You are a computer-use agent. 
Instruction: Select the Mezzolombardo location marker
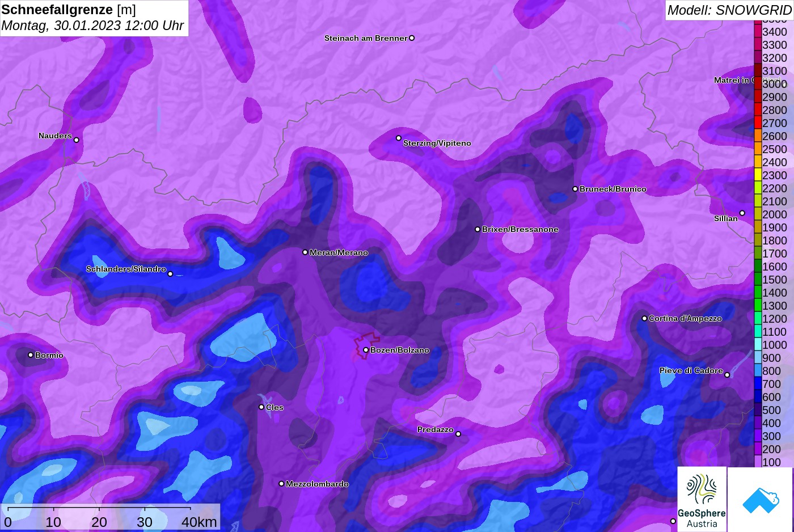click(281, 484)
